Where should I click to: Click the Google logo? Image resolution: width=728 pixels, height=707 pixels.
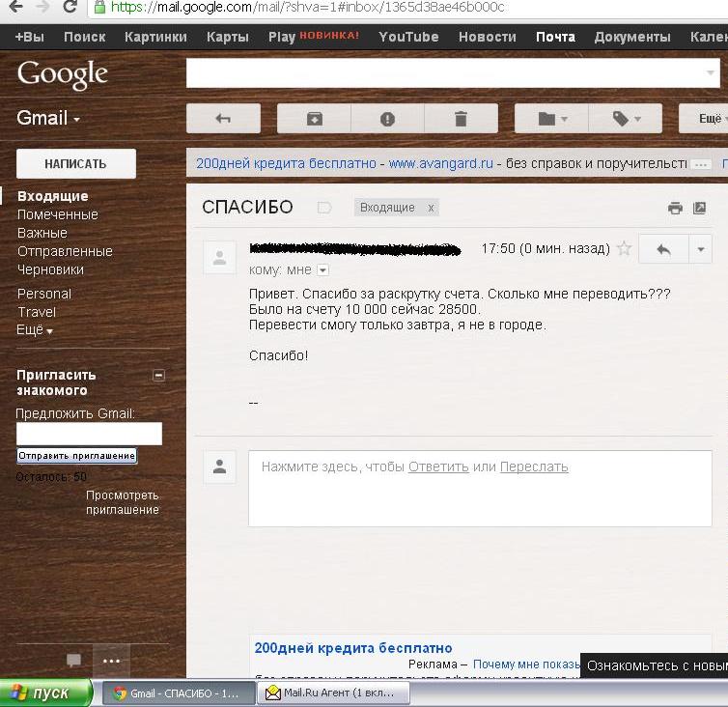pyautogui.click(x=62, y=74)
